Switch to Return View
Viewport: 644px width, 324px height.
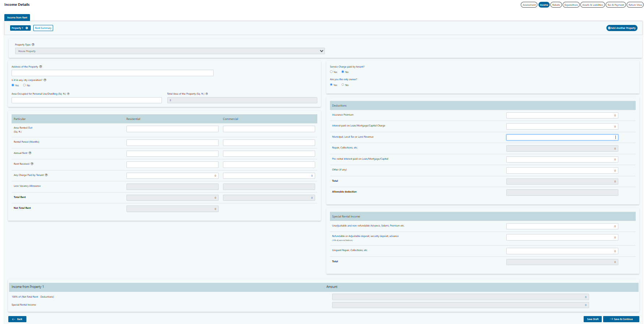click(635, 5)
